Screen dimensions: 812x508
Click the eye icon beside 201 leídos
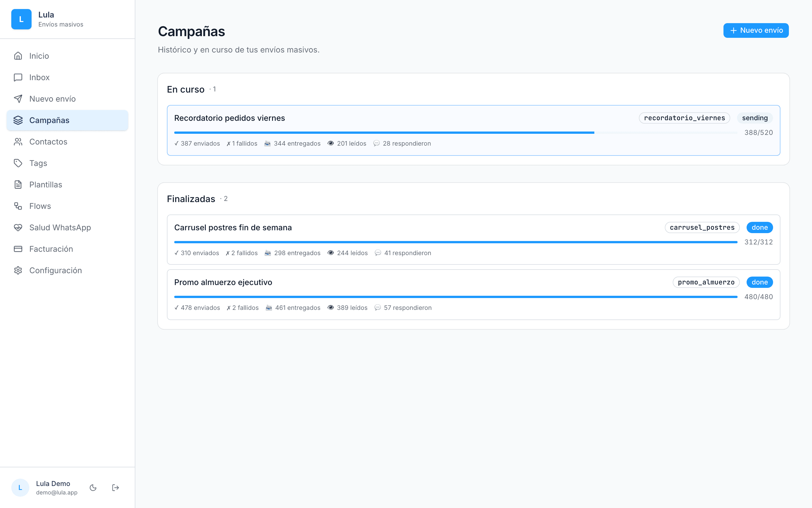(330, 143)
